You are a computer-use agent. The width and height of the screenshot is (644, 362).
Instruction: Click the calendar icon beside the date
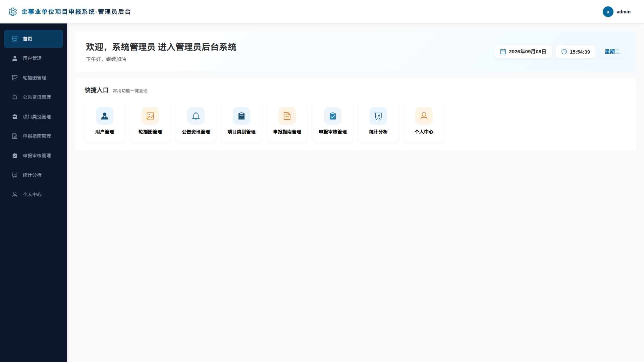pos(503,52)
